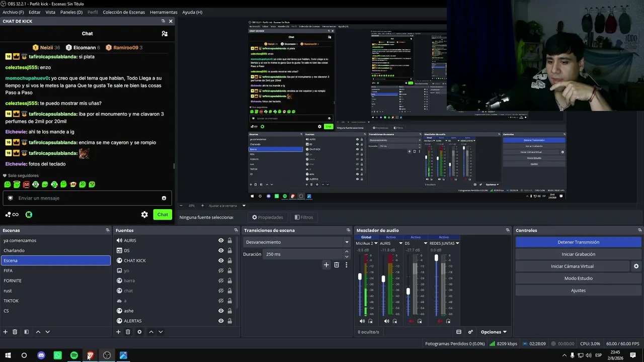Open Spotify from the taskbar
This screenshot has height=362, width=644.
74,355
